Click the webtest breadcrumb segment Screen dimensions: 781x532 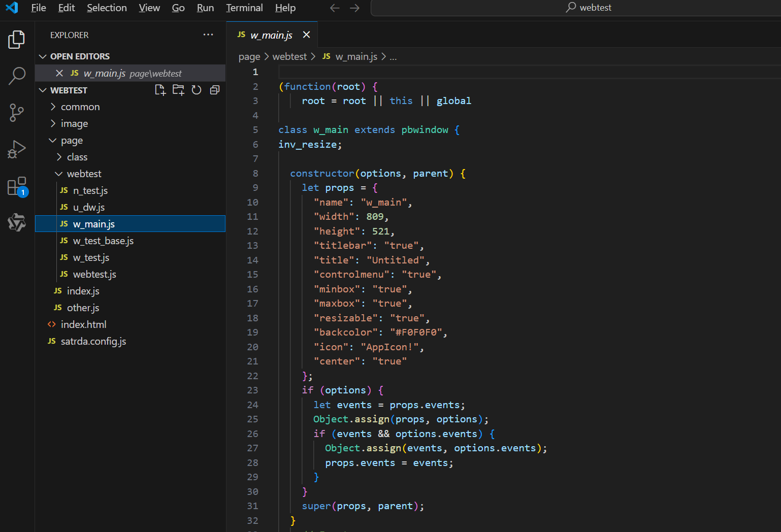(289, 57)
